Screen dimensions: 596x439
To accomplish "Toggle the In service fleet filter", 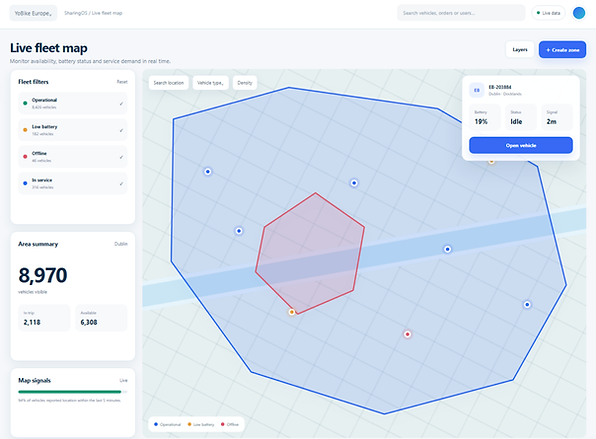I will (x=73, y=183).
